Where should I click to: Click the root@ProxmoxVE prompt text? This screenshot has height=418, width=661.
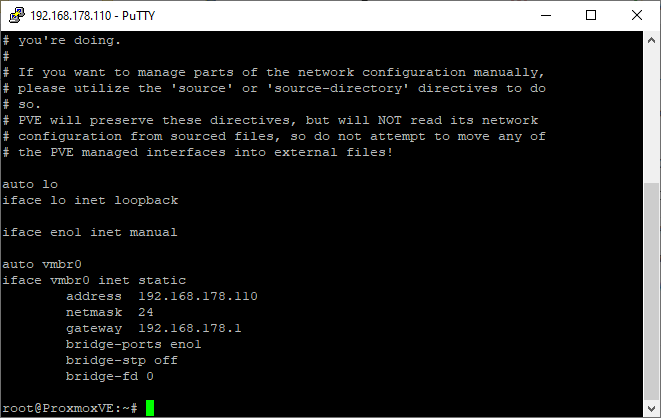[x=70, y=408]
